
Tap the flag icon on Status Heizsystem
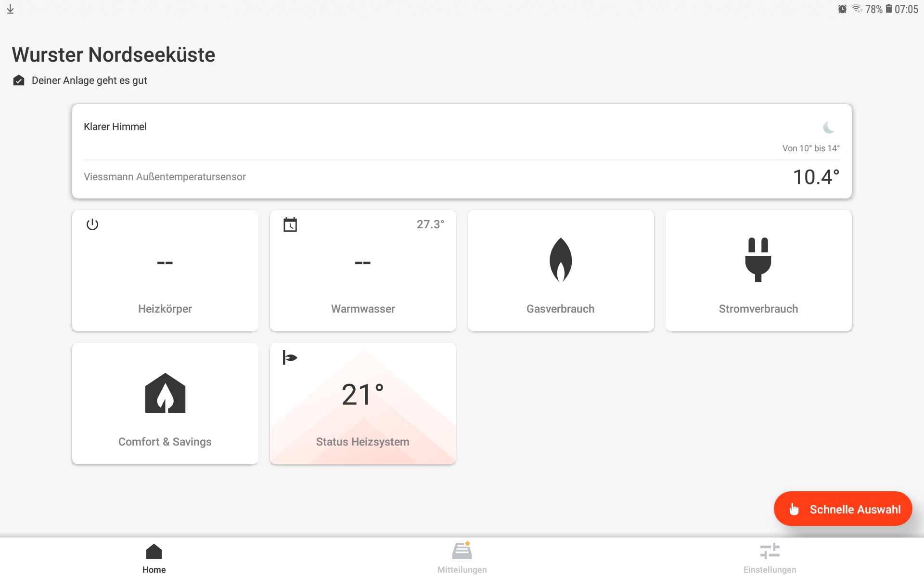pyautogui.click(x=290, y=357)
